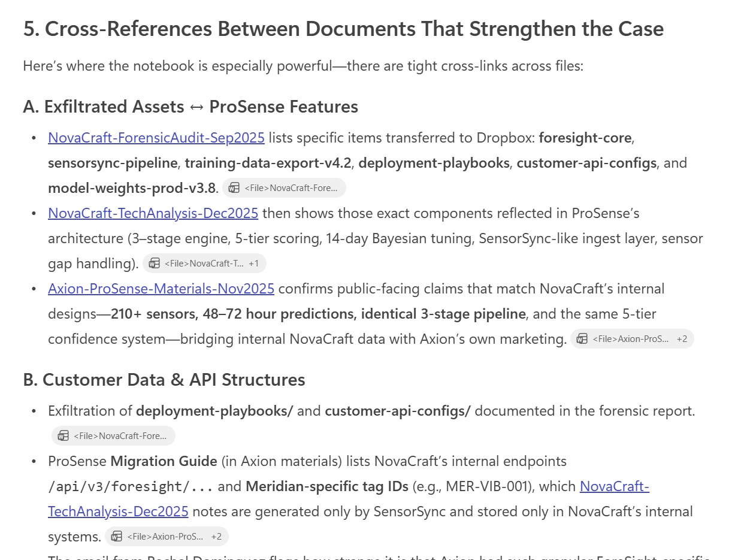Open the NovaCraft-TechAnalysis-Dec2025 link in the Migration Guide bullet
Image resolution: width=741 pixels, height=560 pixels.
118,511
